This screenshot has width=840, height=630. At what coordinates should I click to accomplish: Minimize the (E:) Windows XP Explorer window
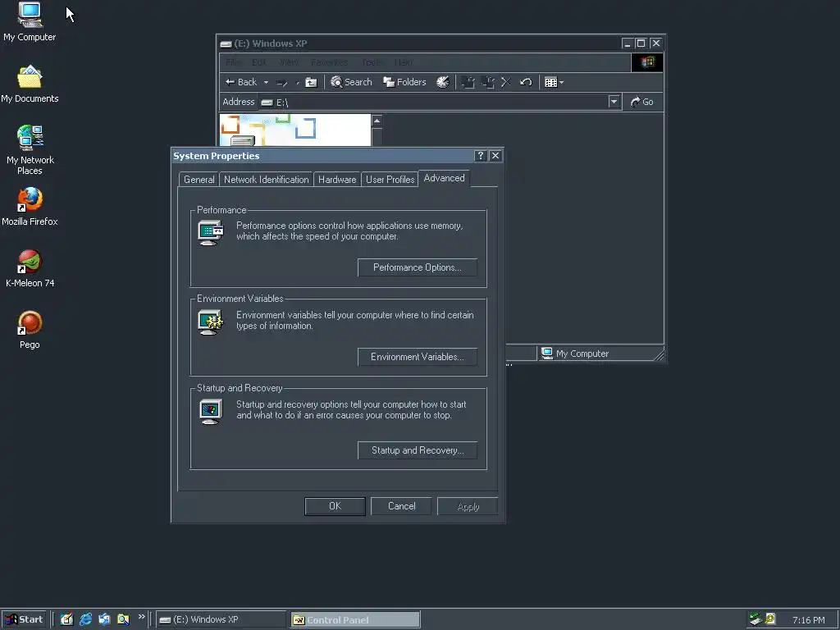click(x=628, y=43)
